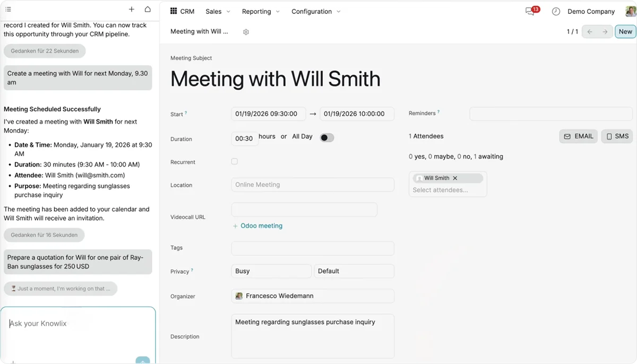Click the end date field 10:00:00
Image resolution: width=637 pixels, height=364 pixels.
357,114
